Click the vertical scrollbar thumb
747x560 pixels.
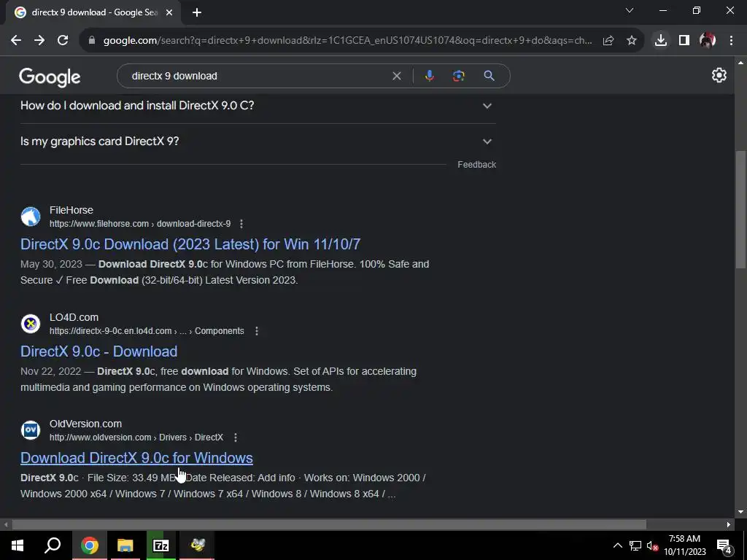click(740, 209)
